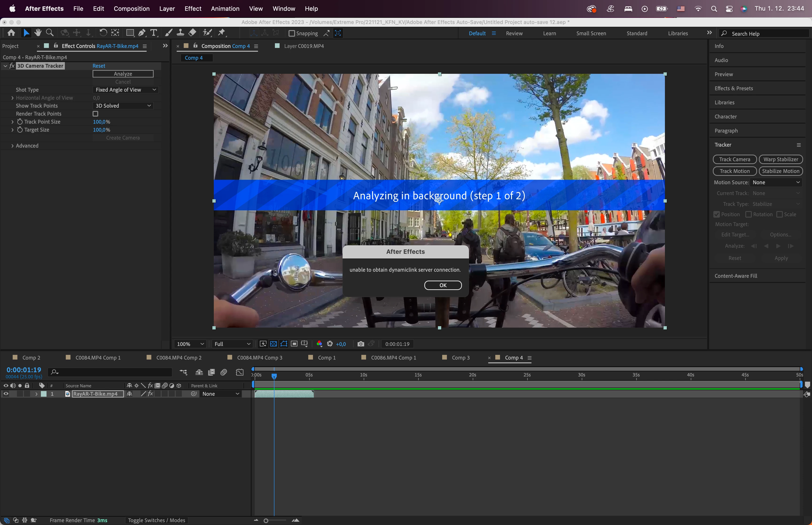Enable Render Track Points checkbox
This screenshot has width=812, height=525.
pyautogui.click(x=95, y=114)
